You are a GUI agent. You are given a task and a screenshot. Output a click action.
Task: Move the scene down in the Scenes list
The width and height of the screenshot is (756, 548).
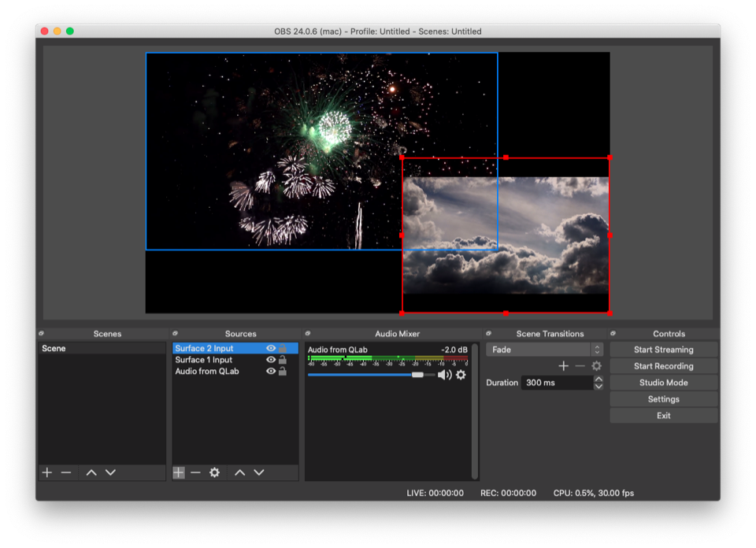[110, 472]
